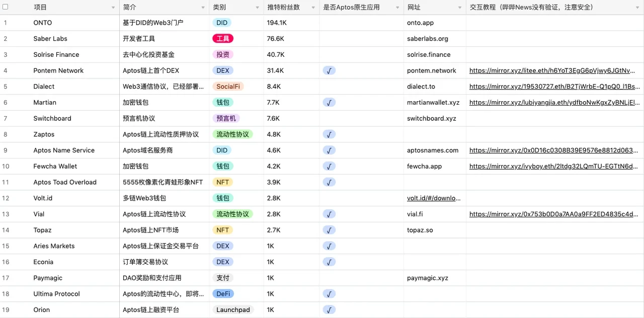The height and width of the screenshot is (318, 644).
Task: Open the 项目 column dropdown arrow
Action: [113, 8]
